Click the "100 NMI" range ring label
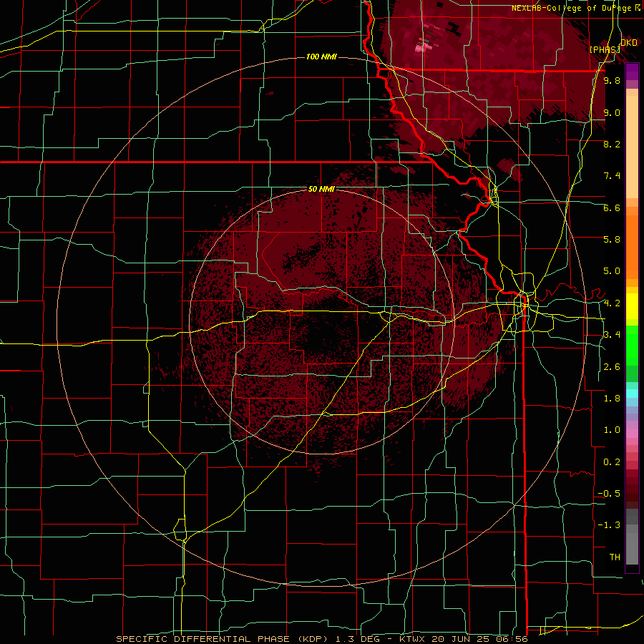Screen dimensions: 644x644 [321, 57]
